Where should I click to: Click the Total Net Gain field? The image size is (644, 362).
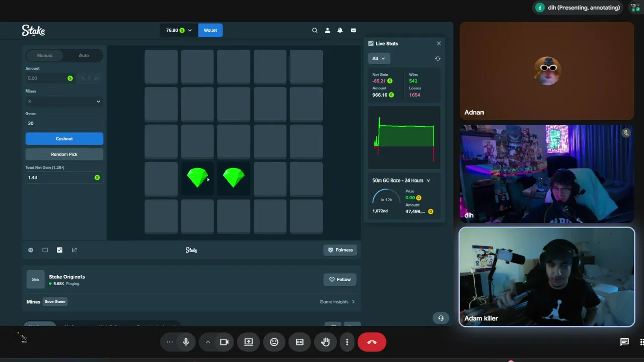pyautogui.click(x=64, y=177)
